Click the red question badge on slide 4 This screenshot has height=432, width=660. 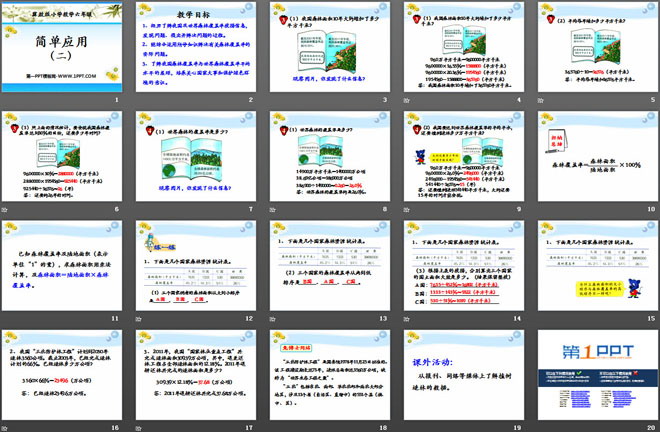pos(412,19)
